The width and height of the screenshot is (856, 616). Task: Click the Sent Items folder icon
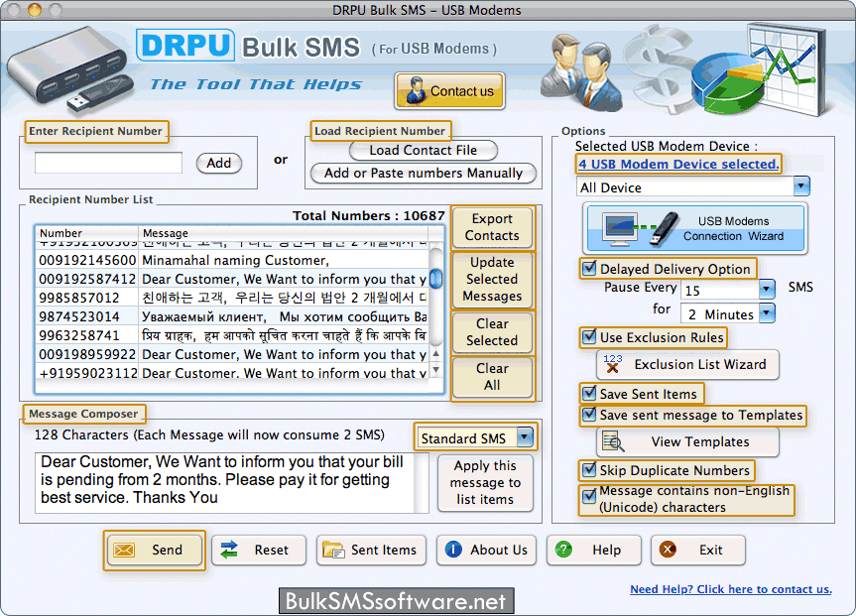coord(333,550)
